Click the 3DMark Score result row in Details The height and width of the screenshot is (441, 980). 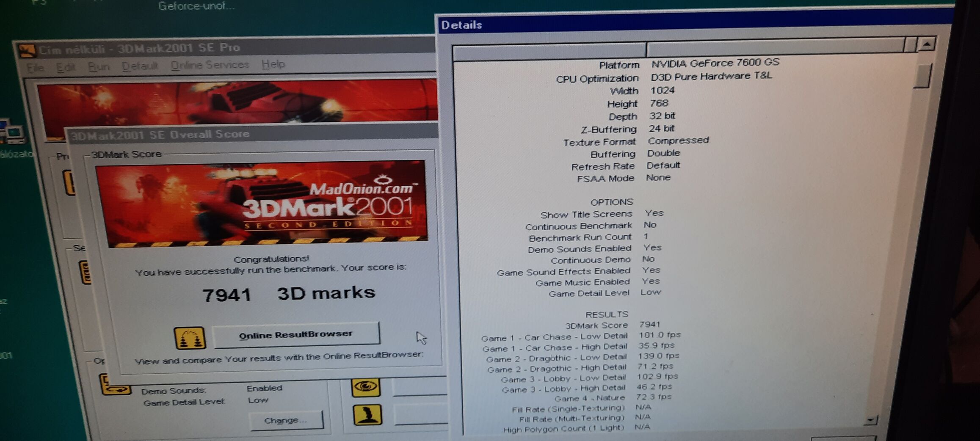[613, 325]
